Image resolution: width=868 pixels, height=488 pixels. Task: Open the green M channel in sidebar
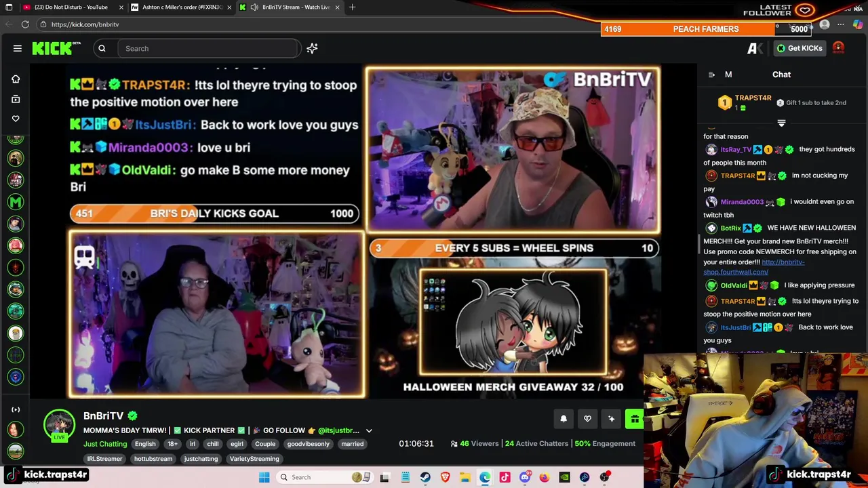pos(16,202)
